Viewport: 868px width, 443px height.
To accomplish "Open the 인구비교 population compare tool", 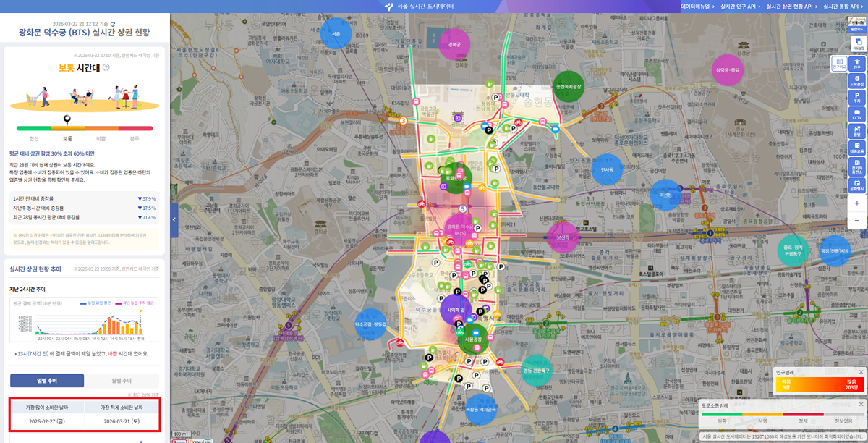I will [x=839, y=64].
